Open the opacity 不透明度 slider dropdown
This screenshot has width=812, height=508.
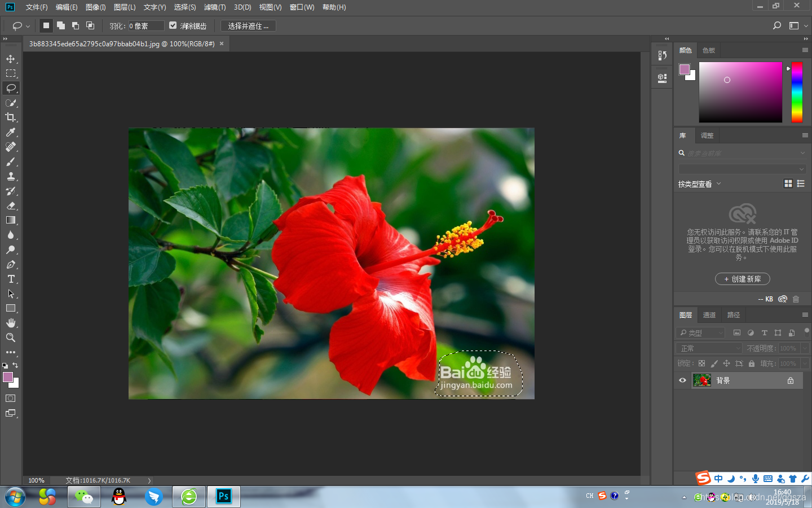click(805, 348)
